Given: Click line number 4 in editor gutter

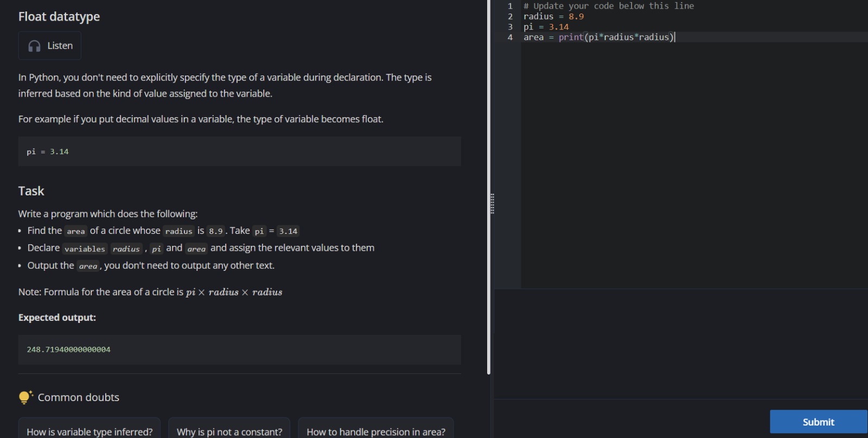Looking at the screenshot, I should point(510,37).
